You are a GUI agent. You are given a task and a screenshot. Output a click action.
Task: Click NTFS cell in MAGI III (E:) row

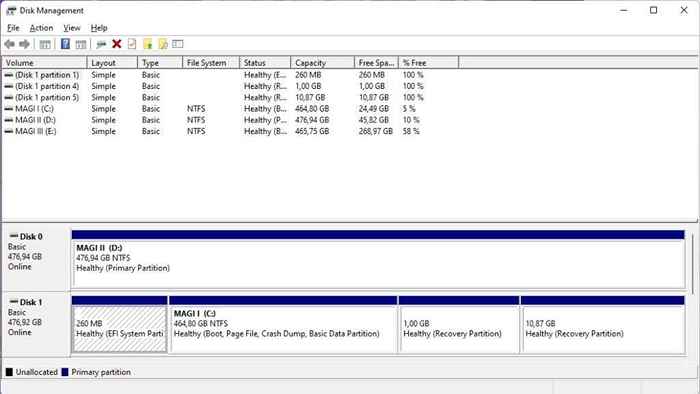(196, 131)
